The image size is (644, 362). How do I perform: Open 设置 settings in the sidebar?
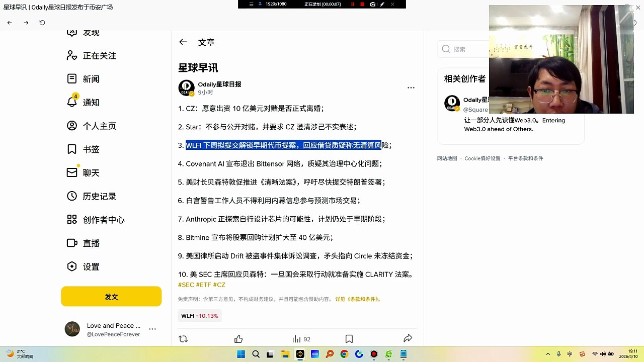(84, 266)
